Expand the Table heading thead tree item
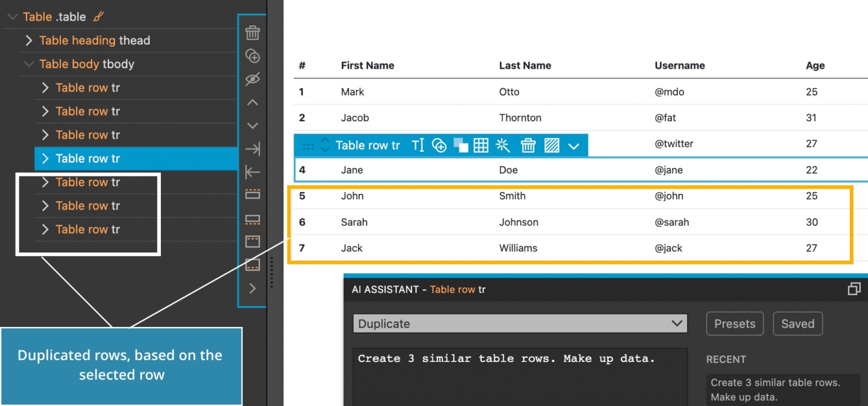Screen dimensions: 868x406 (28, 40)
